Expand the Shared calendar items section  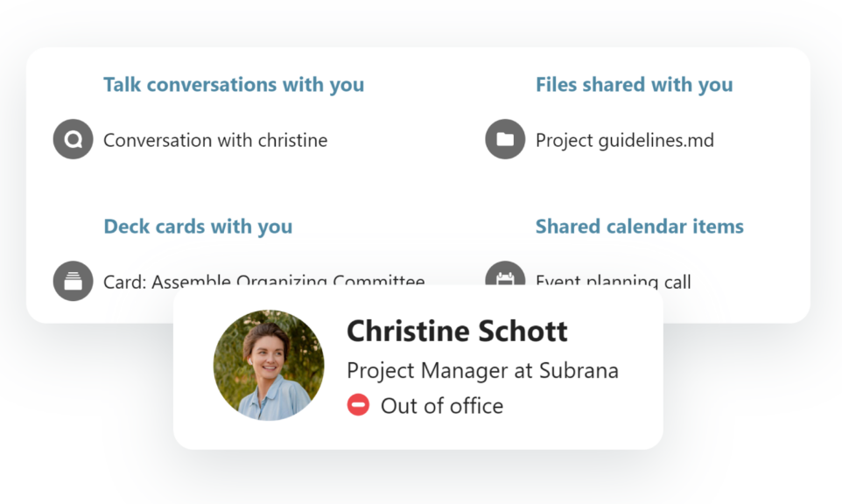640,226
